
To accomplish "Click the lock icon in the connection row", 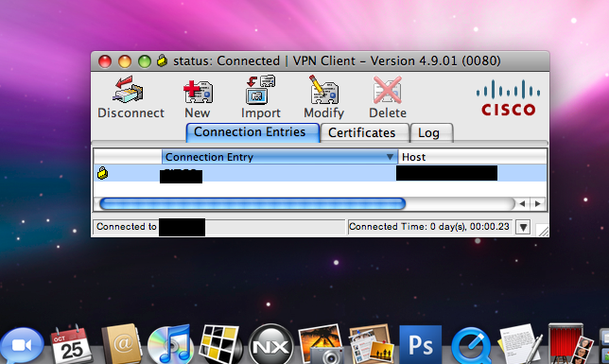I will coord(102,173).
